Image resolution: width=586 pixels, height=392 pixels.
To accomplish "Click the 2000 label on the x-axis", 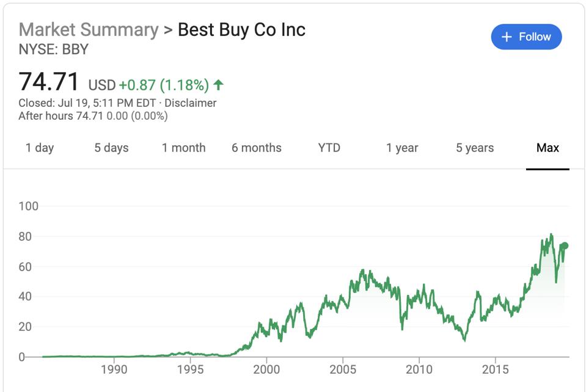I will [266, 369].
